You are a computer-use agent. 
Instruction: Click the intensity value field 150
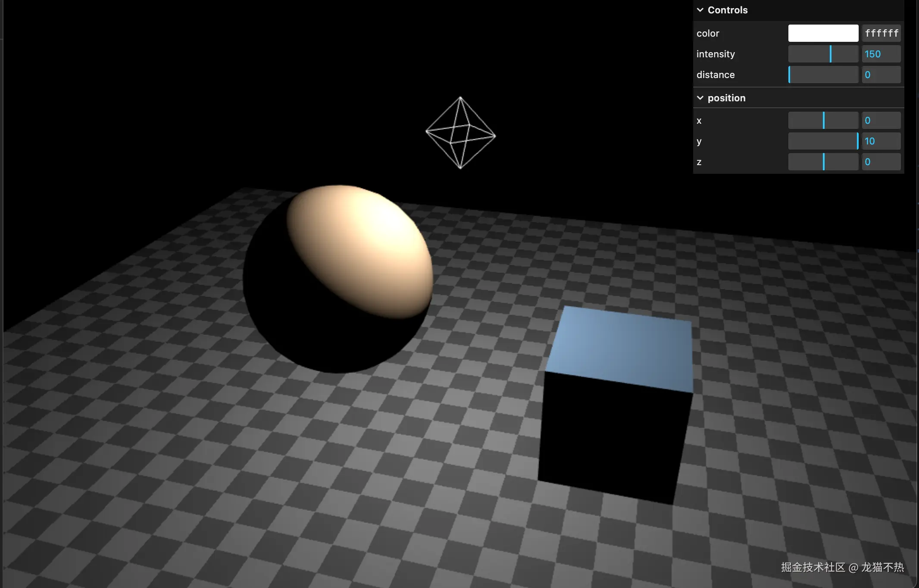881,54
